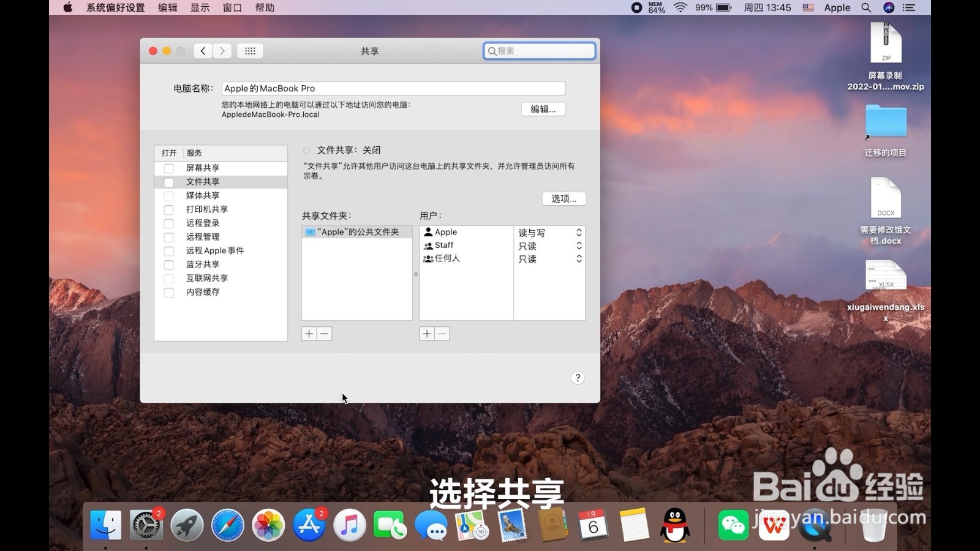Enable 屏幕共享 checkbox

point(168,168)
